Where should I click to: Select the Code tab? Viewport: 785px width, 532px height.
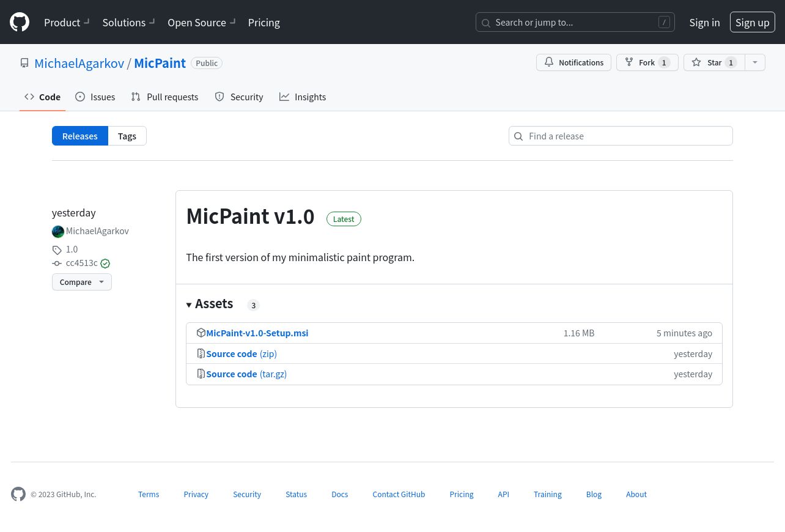point(42,97)
